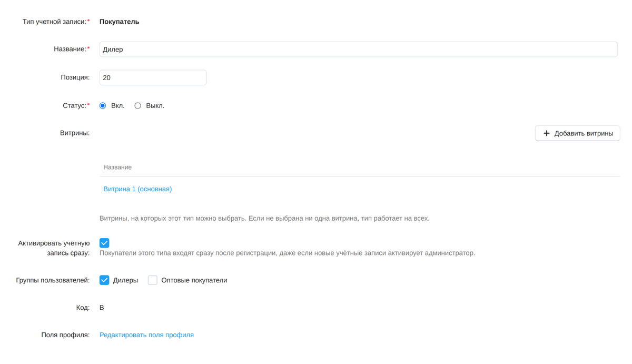Click the Название column header in storefronts table
This screenshot has height=364, width=632.
tap(117, 167)
